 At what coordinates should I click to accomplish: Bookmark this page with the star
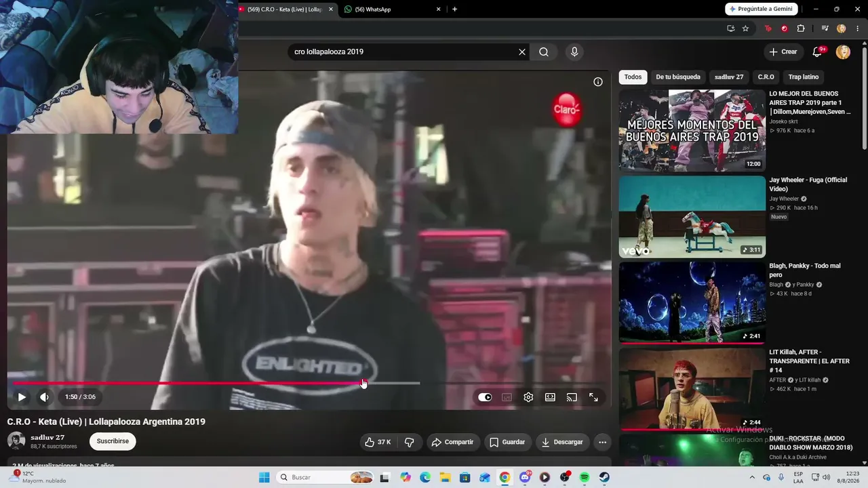(x=745, y=28)
